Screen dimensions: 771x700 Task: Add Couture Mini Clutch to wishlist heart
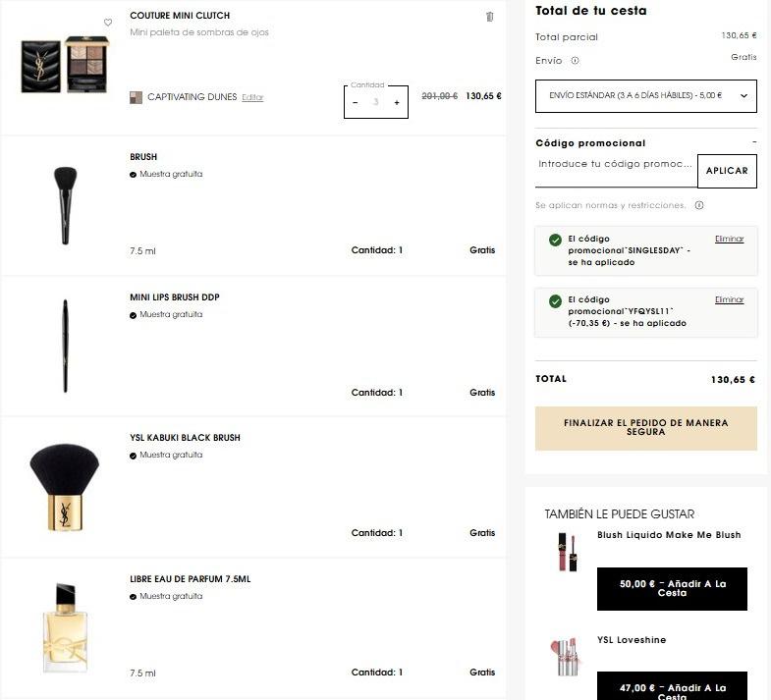coord(108,22)
